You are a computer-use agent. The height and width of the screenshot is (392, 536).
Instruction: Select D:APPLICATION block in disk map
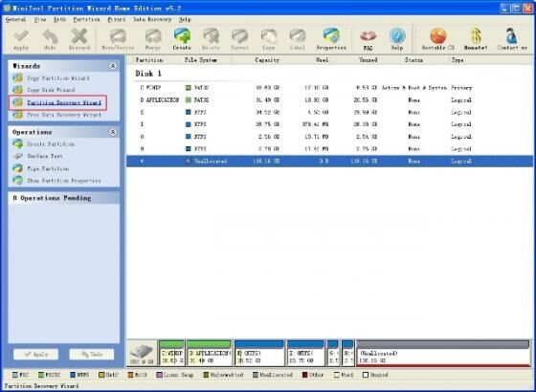(209, 353)
